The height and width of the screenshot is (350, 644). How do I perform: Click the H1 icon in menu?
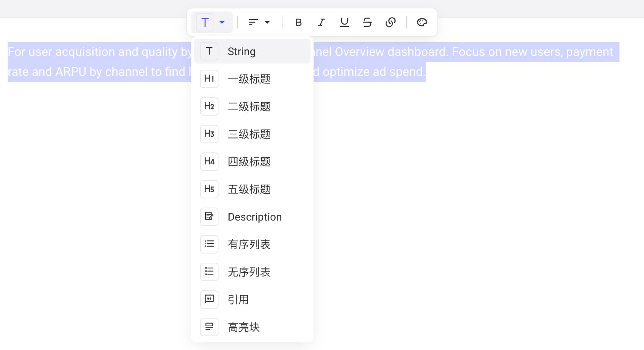[x=209, y=79]
